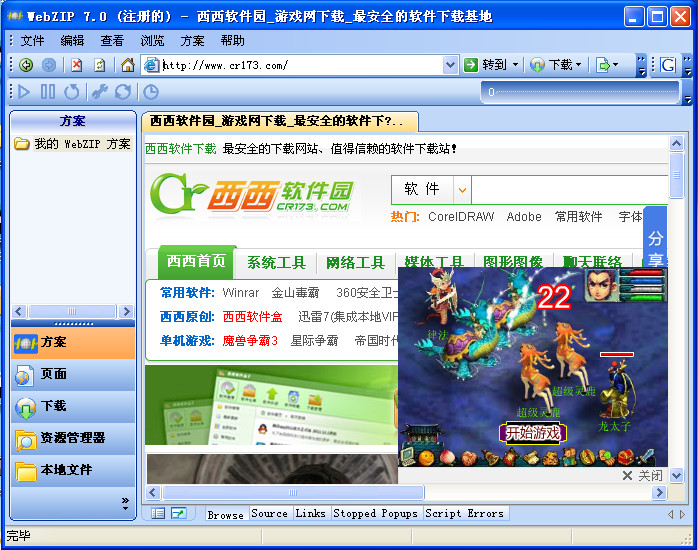Open the 本地文件 sidebar panel
698x550 pixels.
(x=73, y=470)
